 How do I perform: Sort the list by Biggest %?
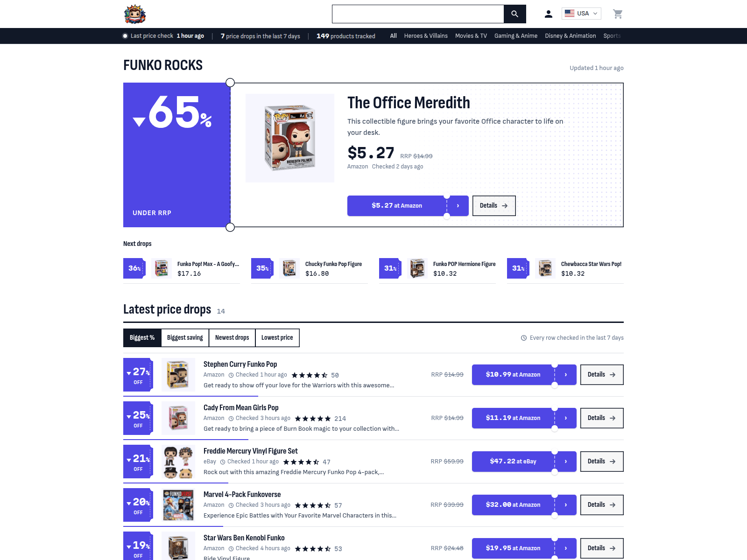point(142,338)
